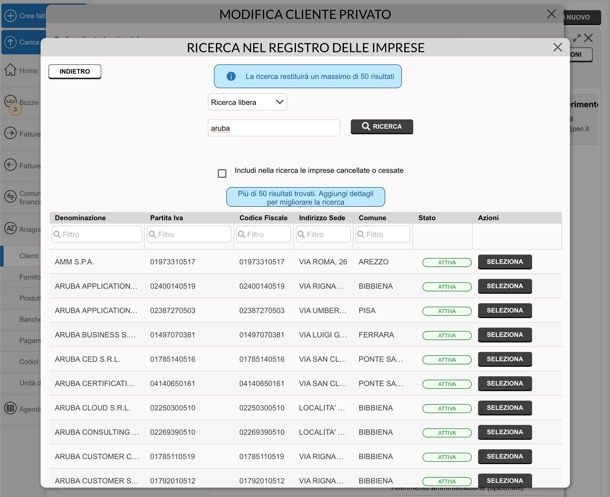Click the Codice Fiscale cell 04140650161
This screenshot has height=497, width=610.
pyautogui.click(x=261, y=383)
